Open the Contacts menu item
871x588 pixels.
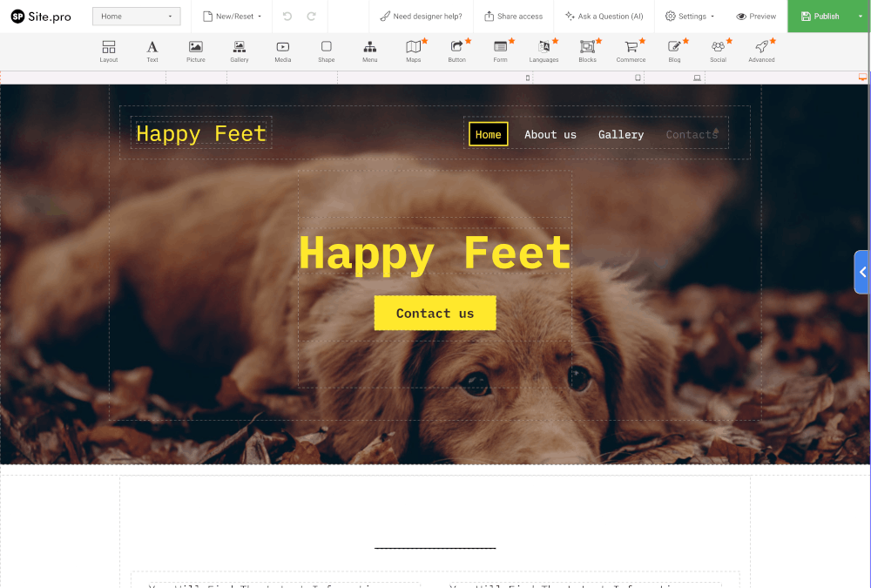point(692,134)
